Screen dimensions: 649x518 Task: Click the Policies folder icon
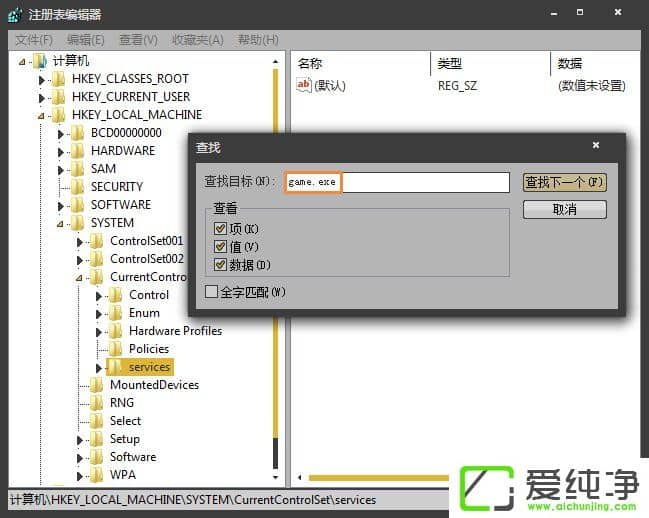(116, 349)
